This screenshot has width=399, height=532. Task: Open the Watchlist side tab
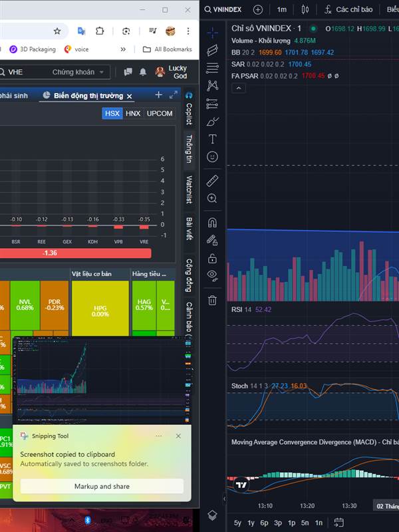pyautogui.click(x=189, y=190)
